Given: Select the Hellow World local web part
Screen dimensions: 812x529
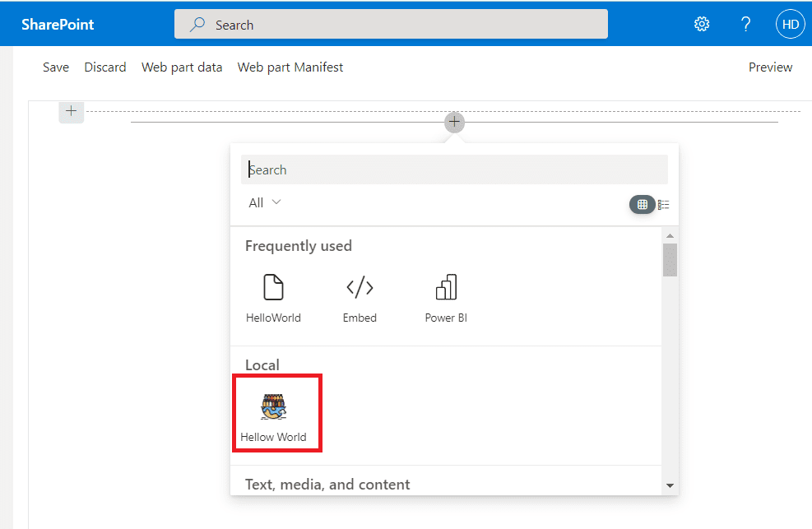Looking at the screenshot, I should pyautogui.click(x=273, y=418).
